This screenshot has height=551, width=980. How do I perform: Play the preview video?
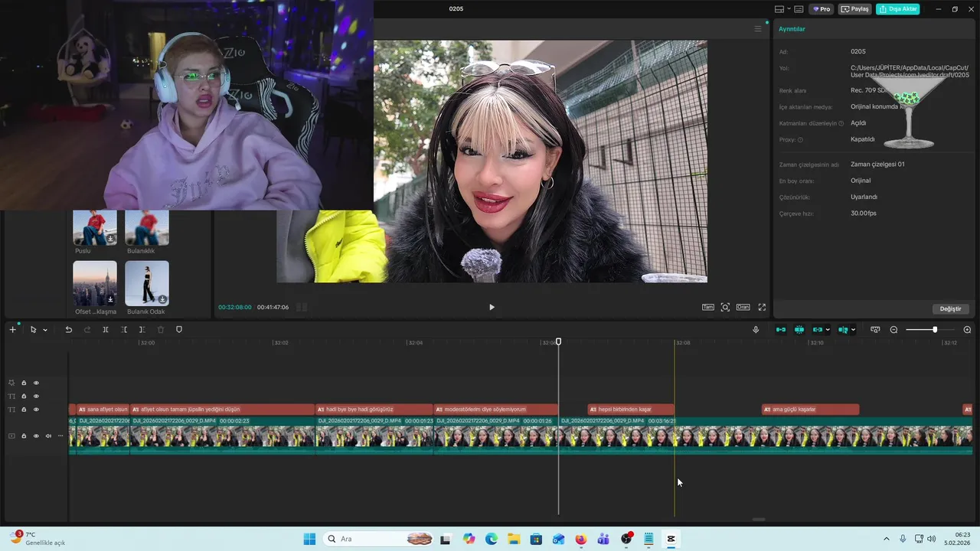pyautogui.click(x=492, y=307)
